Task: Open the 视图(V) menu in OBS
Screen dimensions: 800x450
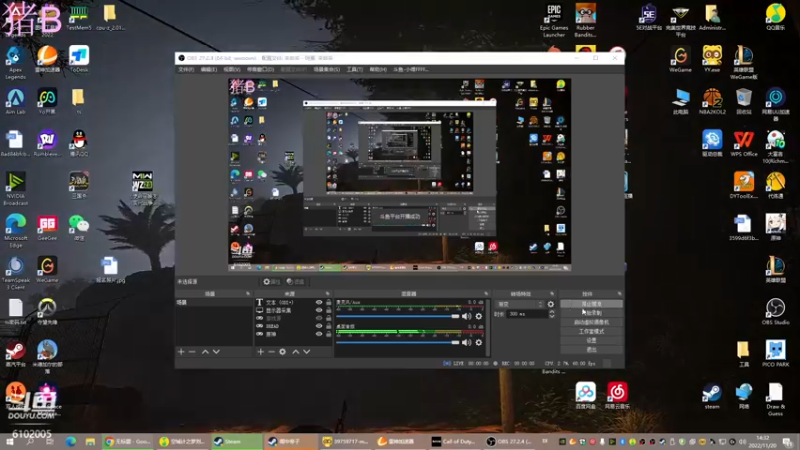Action: [x=231, y=69]
